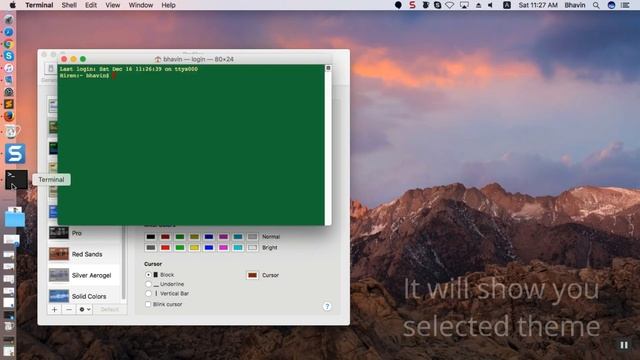Image resolution: width=640 pixels, height=360 pixels.
Task: Open the Apple menu
Action: (x=12, y=5)
